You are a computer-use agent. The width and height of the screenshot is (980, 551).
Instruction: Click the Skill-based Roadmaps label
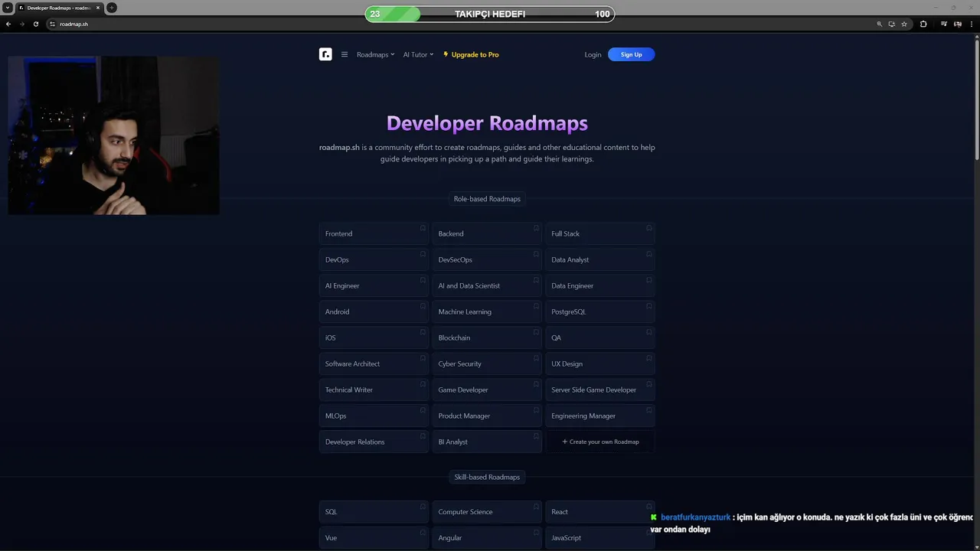(x=487, y=477)
